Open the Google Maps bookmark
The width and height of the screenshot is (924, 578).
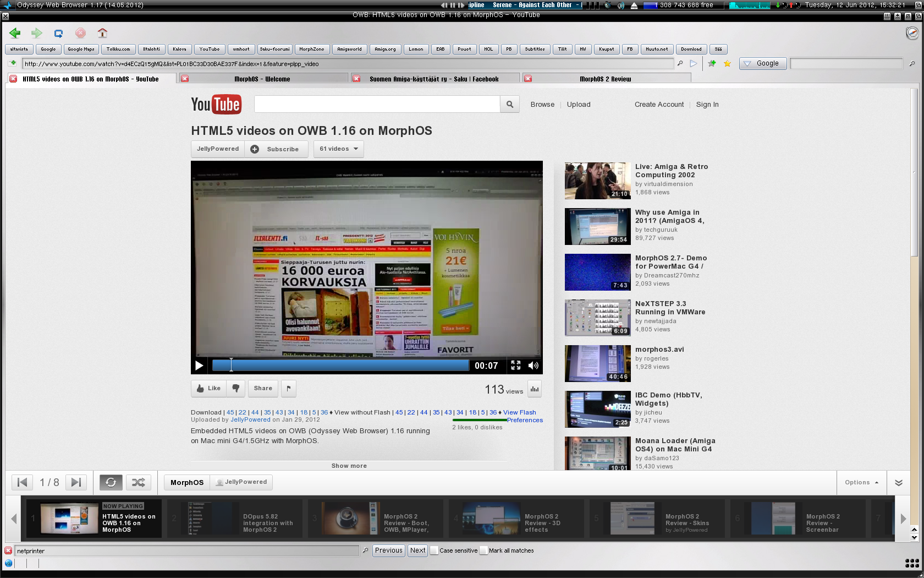coord(81,49)
